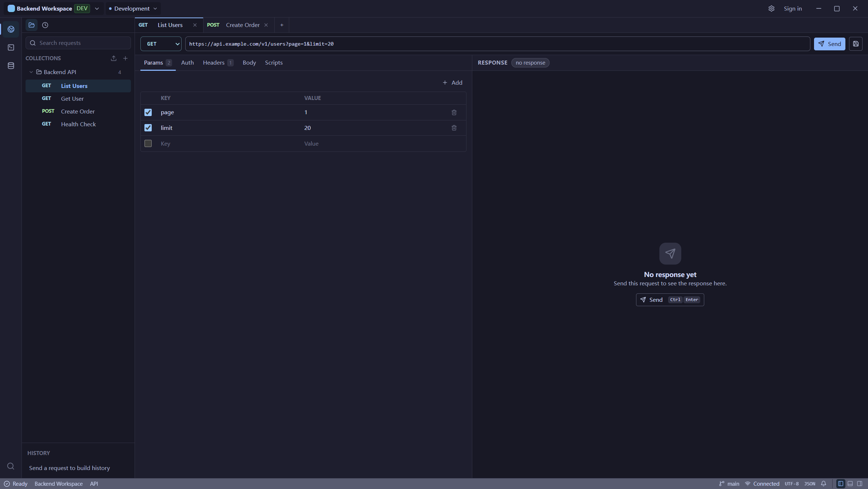This screenshot has height=489, width=868.
Task: Click the paper plane icon in empty response area
Action: coord(670,254)
